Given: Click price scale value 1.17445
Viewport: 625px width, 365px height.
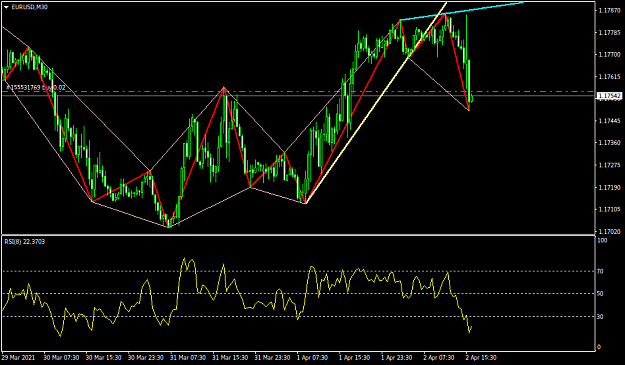Looking at the screenshot, I should (x=609, y=121).
